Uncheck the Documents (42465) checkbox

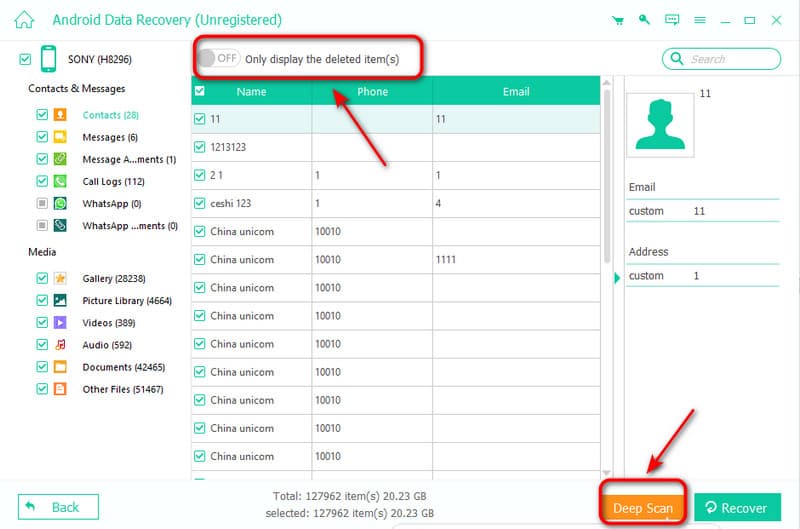tap(42, 367)
